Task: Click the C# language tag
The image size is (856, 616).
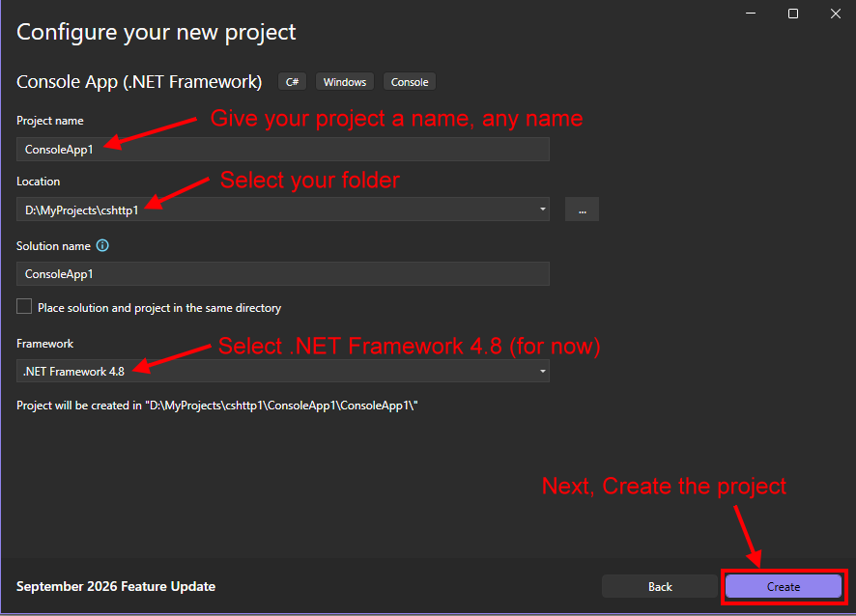Action: click(x=292, y=82)
